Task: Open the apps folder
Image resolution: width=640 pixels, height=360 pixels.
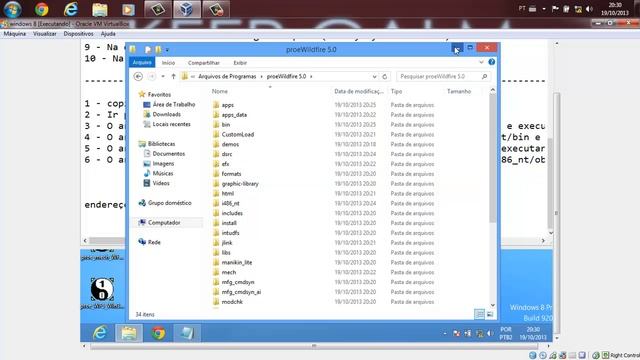Action: pyautogui.click(x=228, y=105)
